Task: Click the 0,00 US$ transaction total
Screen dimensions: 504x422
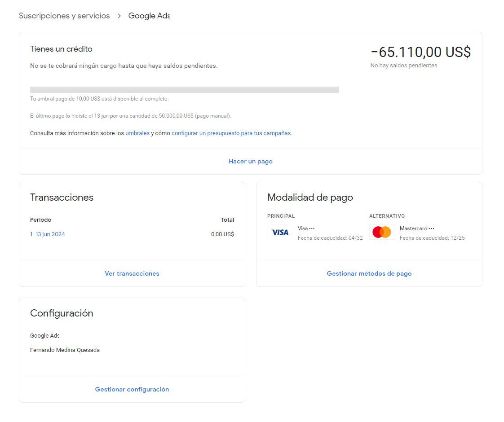Action: pyautogui.click(x=222, y=234)
